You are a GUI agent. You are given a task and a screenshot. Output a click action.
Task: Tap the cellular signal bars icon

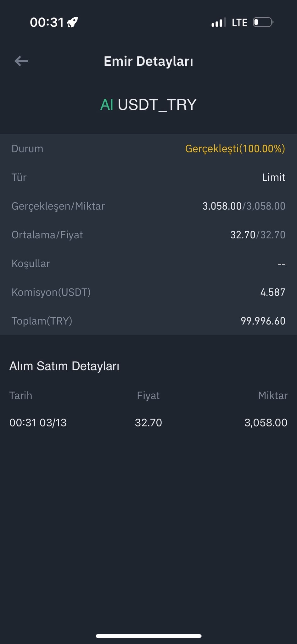coord(219,23)
